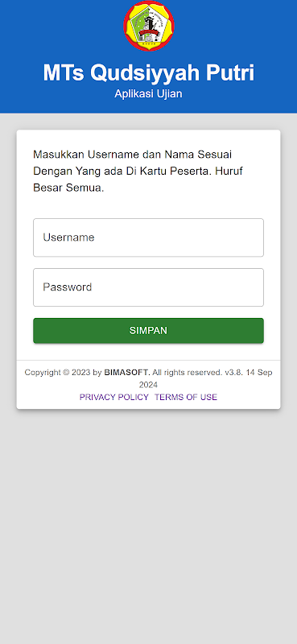
Task: Focus the Username input field
Action: pyautogui.click(x=148, y=237)
